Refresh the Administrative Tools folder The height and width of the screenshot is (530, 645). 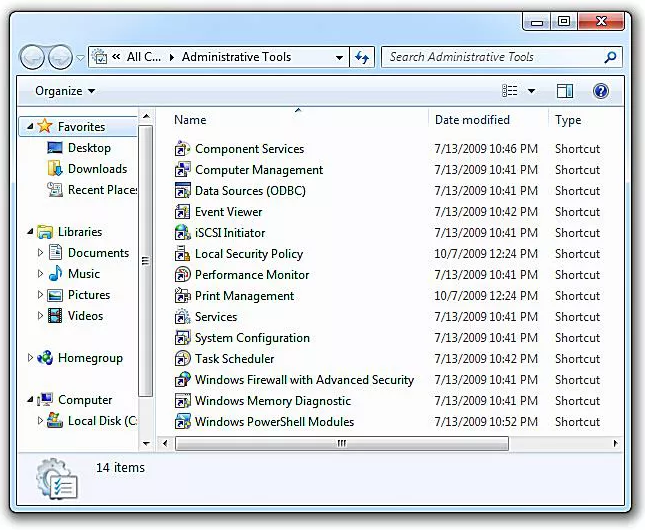[362, 57]
